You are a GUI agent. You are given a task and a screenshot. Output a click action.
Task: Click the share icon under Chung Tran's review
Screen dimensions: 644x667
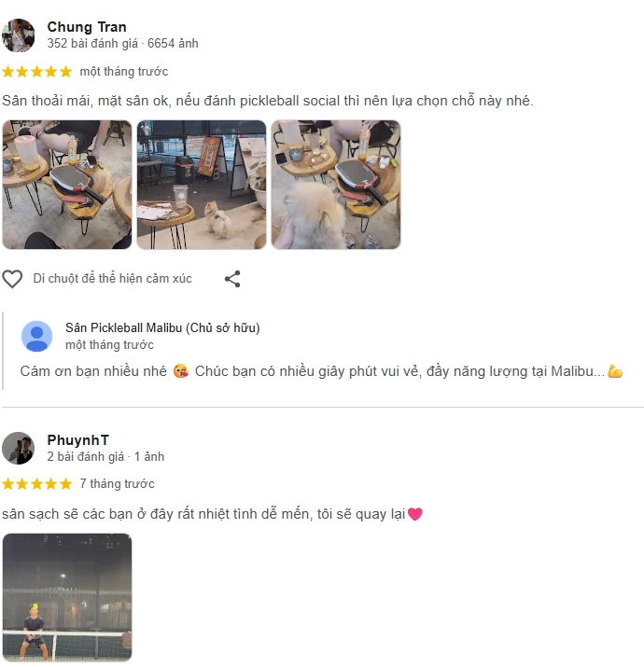coord(232,279)
